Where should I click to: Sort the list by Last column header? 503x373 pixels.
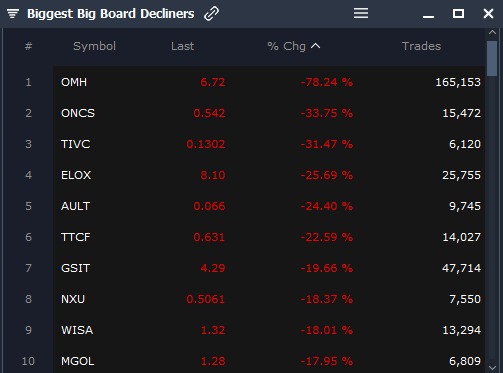coord(182,46)
